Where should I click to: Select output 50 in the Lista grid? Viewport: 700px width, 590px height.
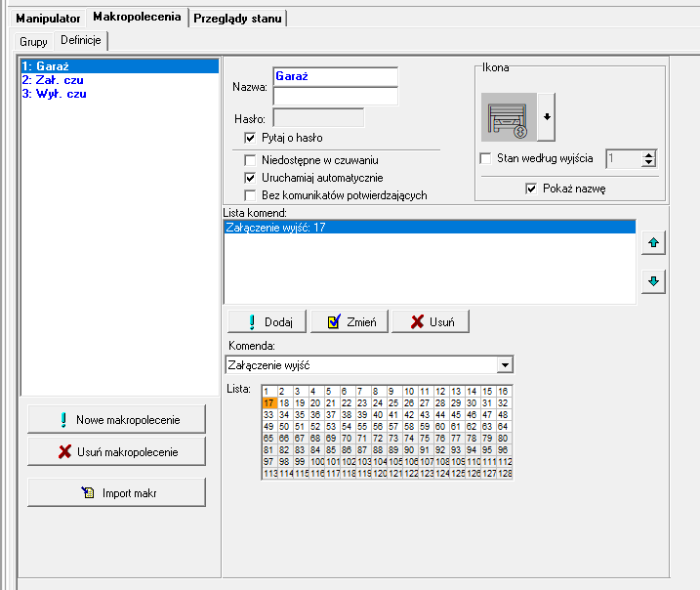click(x=285, y=427)
